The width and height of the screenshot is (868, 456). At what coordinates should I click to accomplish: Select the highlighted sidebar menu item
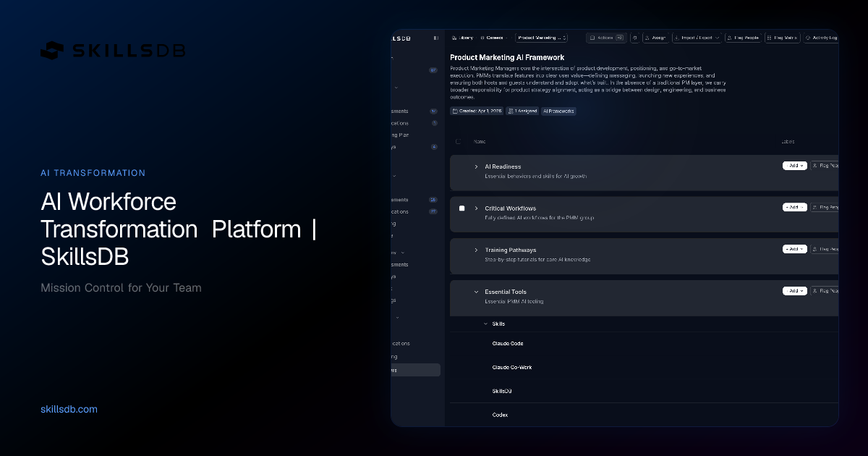416,370
